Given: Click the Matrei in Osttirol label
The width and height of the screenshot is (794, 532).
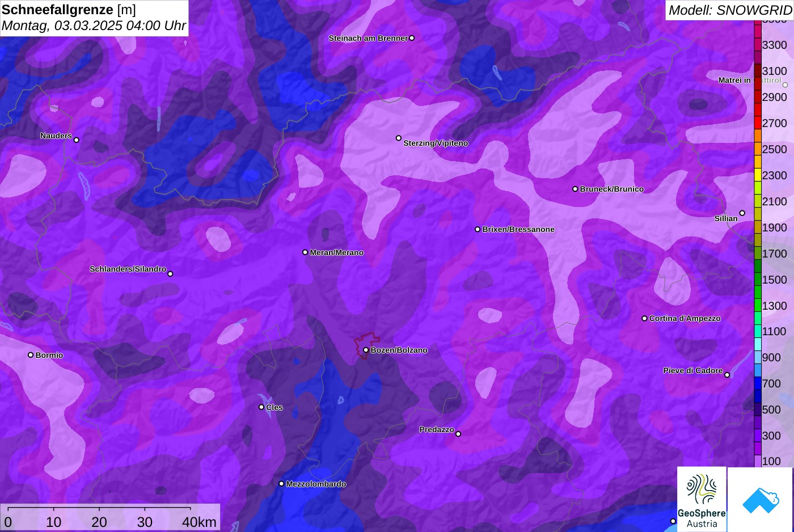Looking at the screenshot, I should click(750, 80).
